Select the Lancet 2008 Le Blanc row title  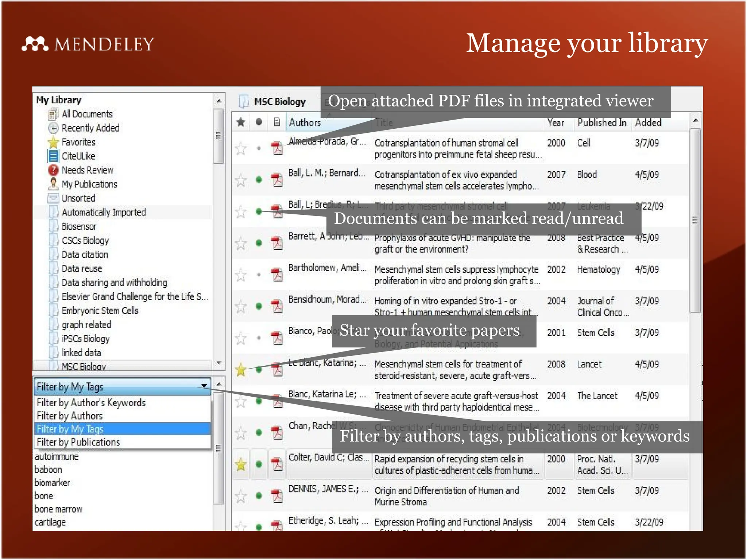[455, 370]
